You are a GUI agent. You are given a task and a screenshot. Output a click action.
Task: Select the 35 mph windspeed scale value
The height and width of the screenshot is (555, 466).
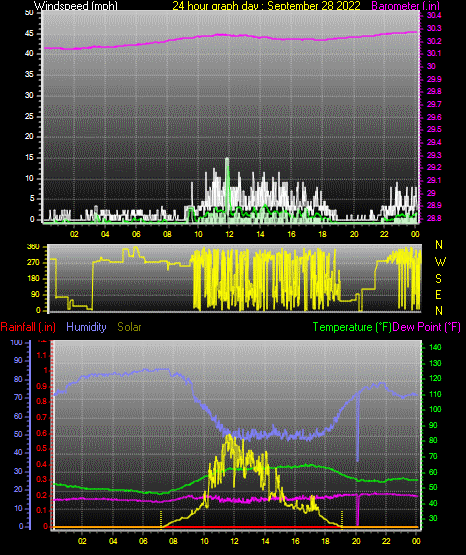tap(29, 74)
